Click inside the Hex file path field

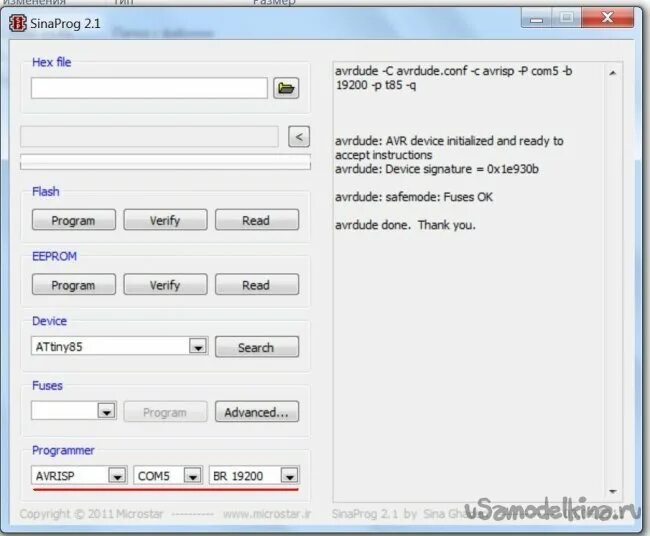pos(149,88)
